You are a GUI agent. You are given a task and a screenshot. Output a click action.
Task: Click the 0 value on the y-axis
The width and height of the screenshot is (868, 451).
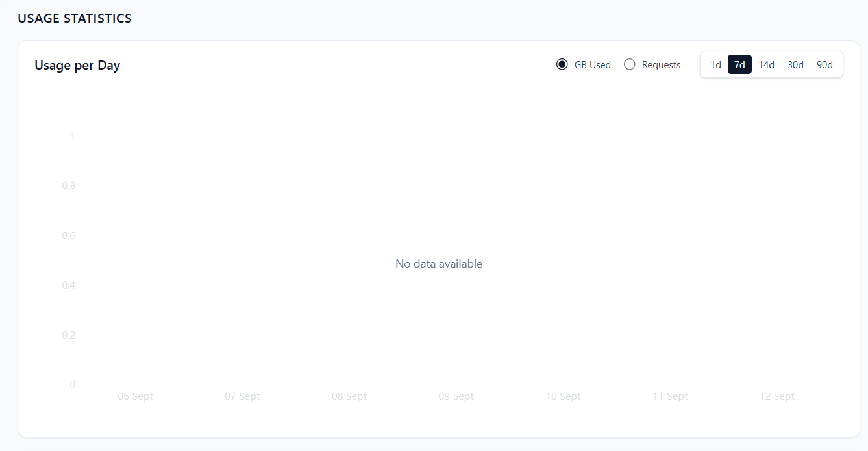click(72, 384)
